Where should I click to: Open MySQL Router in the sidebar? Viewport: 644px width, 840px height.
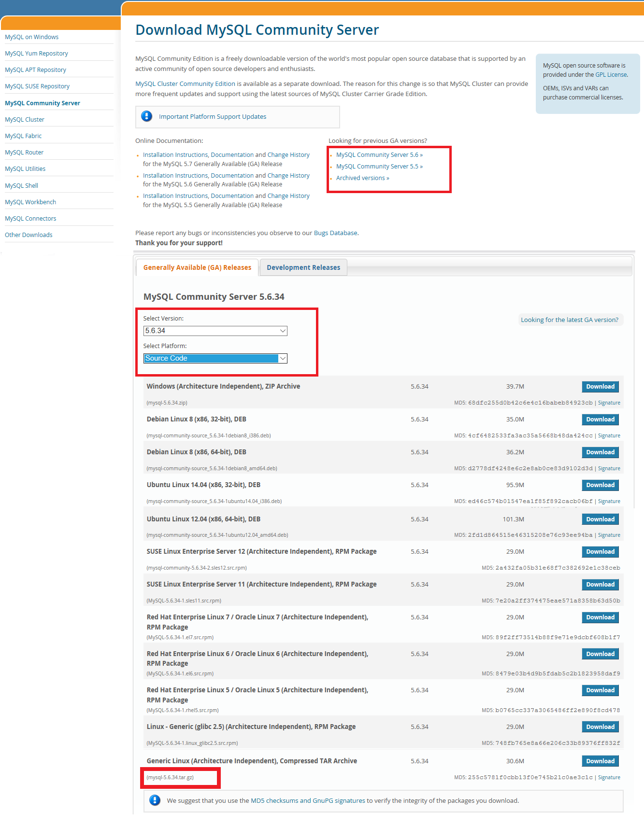24,153
